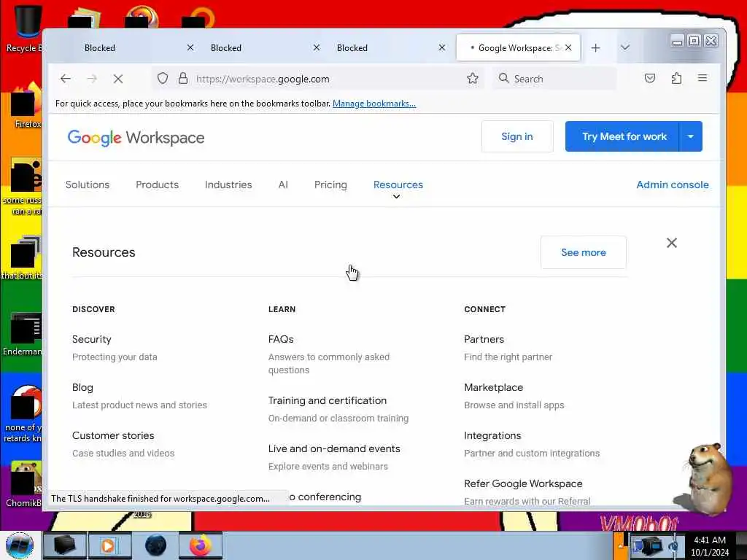Click the Firefox taskbar icon

click(x=200, y=545)
